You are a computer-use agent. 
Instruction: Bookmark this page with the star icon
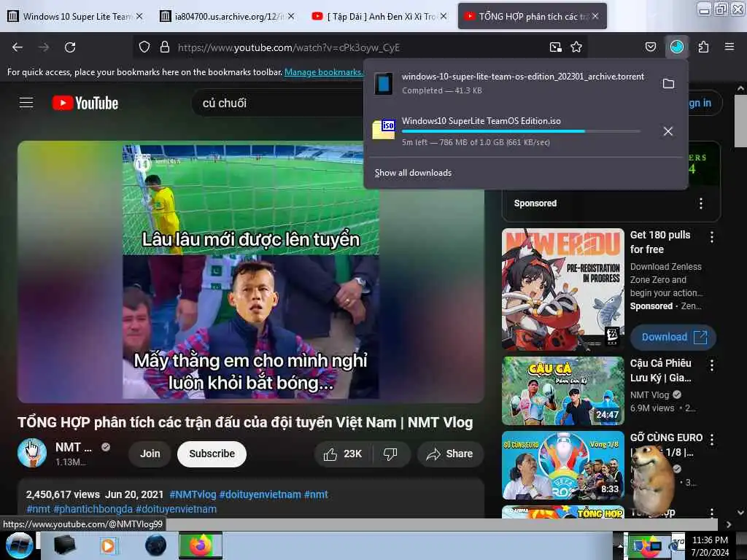576,47
